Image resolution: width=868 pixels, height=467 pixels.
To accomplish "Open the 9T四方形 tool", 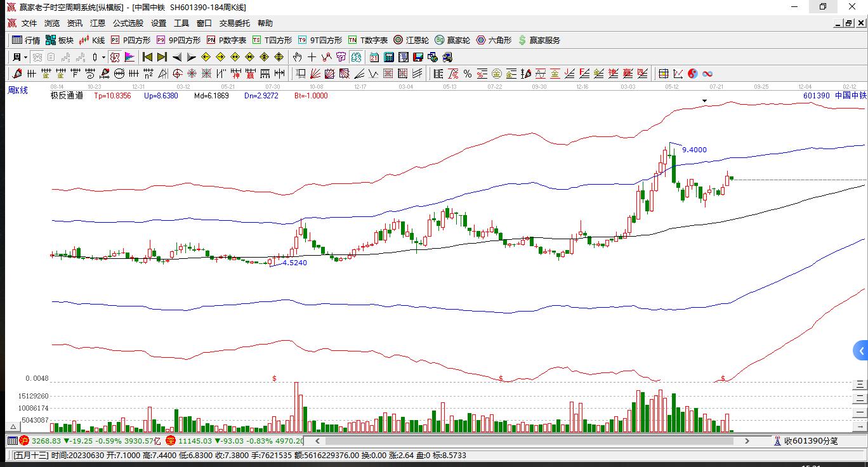I will coord(320,40).
